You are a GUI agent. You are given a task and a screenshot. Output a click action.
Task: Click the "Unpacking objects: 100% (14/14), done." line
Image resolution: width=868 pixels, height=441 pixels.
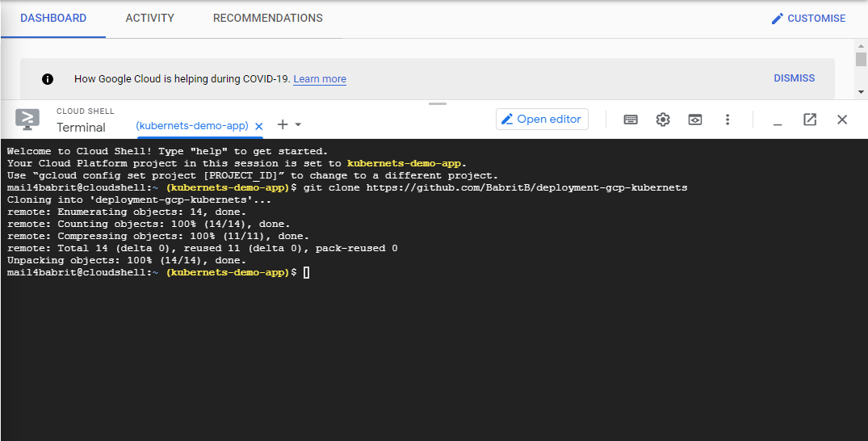[127, 260]
